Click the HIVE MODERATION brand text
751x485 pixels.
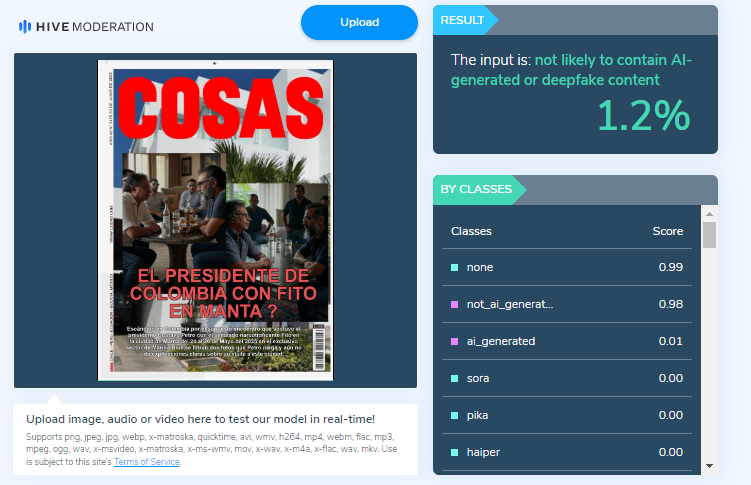(95, 27)
